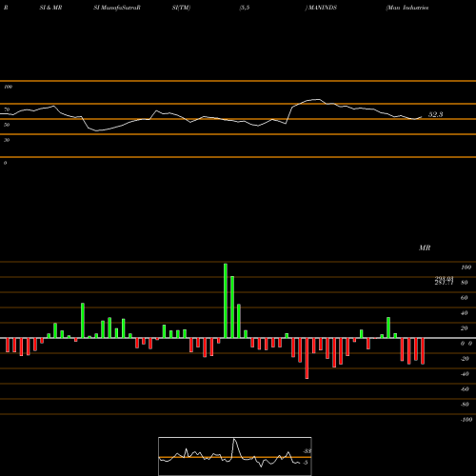Click the MR axis label -100

coord(466,420)
